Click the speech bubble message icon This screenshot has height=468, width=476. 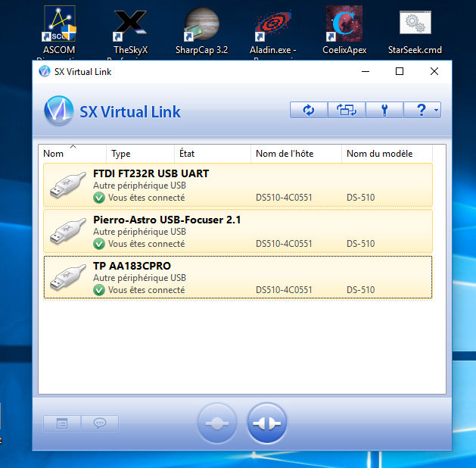100,423
